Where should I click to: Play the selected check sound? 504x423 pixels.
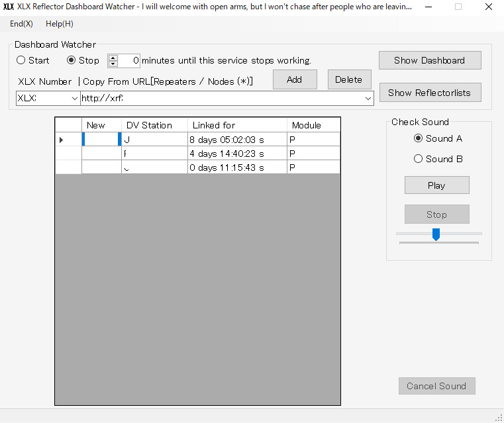[x=436, y=185]
